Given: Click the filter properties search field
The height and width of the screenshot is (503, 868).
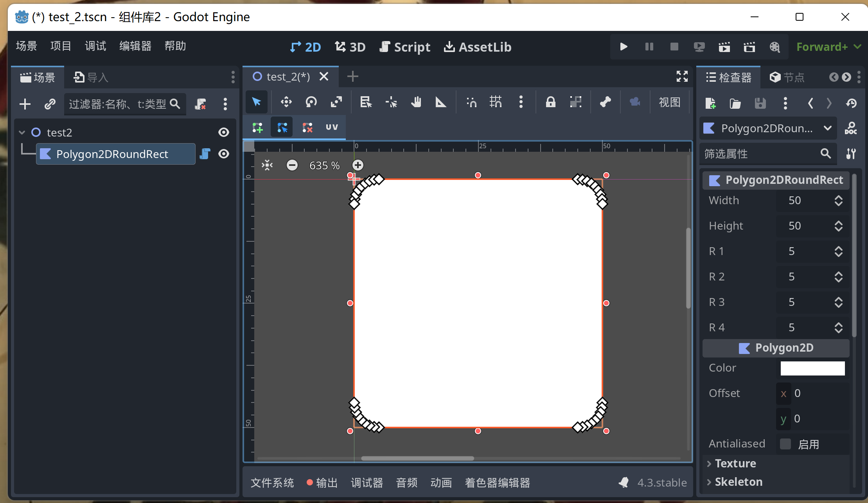Looking at the screenshot, I should [767, 154].
